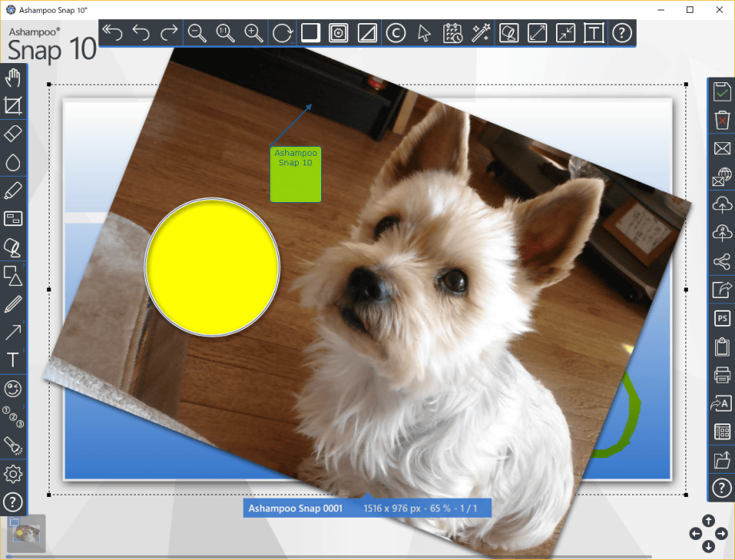Click the undo all changes icon
This screenshot has width=735, height=560.
tap(113, 33)
